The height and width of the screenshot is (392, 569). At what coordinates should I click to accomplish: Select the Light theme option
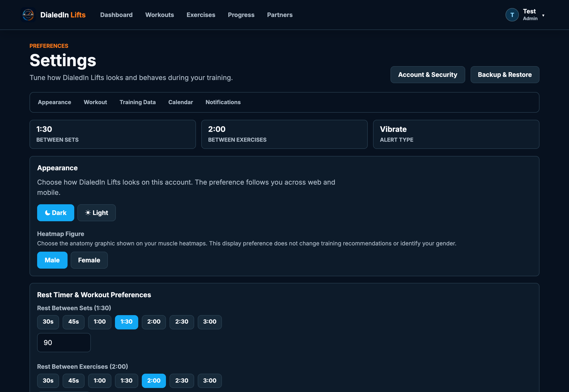(97, 213)
